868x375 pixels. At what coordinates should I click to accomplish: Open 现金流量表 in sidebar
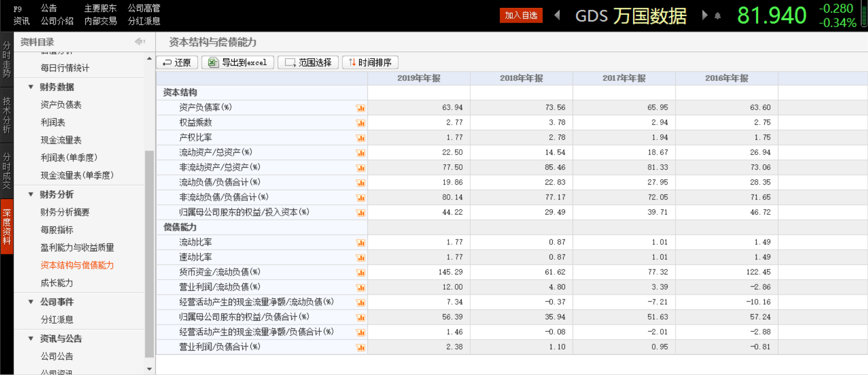click(61, 140)
